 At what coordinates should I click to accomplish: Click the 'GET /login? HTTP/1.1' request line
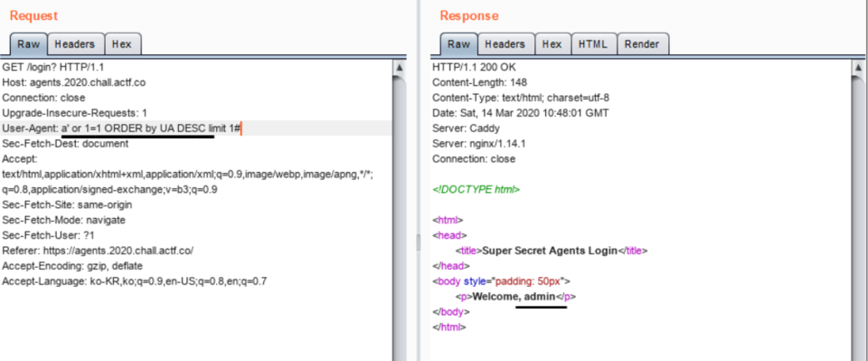coord(53,68)
